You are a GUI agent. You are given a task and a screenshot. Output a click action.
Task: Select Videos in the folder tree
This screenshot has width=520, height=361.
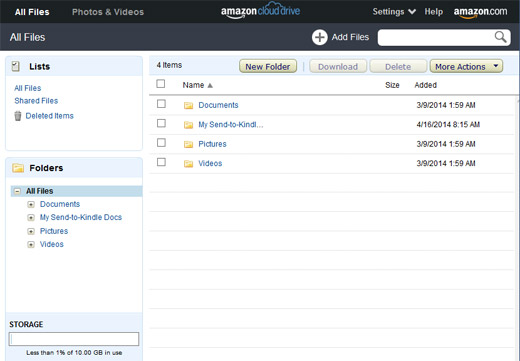[x=52, y=244]
